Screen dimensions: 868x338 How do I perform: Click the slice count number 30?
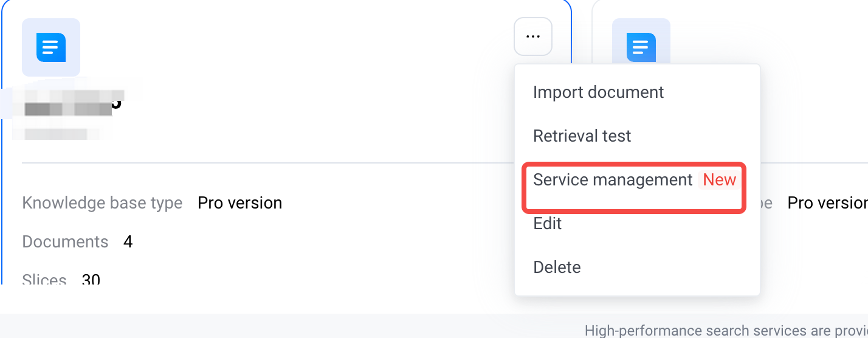(91, 280)
